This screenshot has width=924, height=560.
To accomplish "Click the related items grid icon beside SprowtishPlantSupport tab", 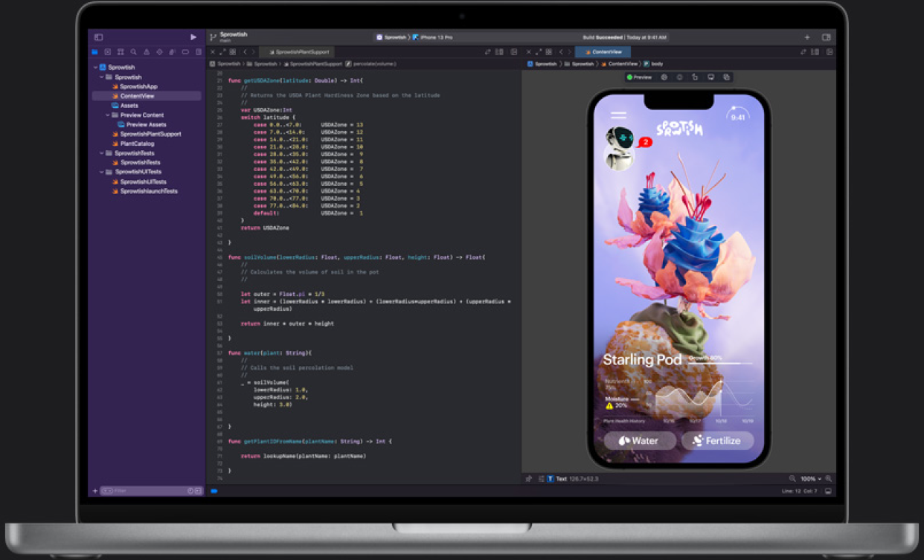I will (x=233, y=52).
